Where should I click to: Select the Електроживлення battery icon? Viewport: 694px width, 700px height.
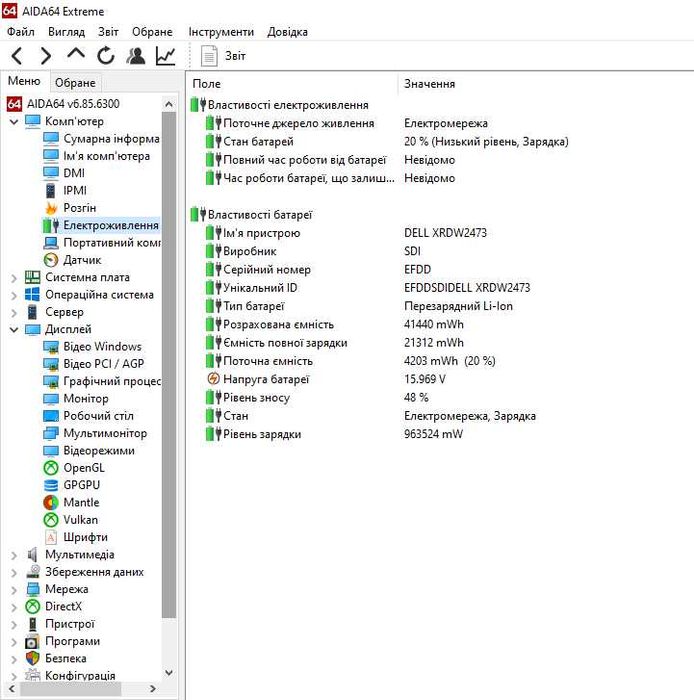tap(51, 225)
